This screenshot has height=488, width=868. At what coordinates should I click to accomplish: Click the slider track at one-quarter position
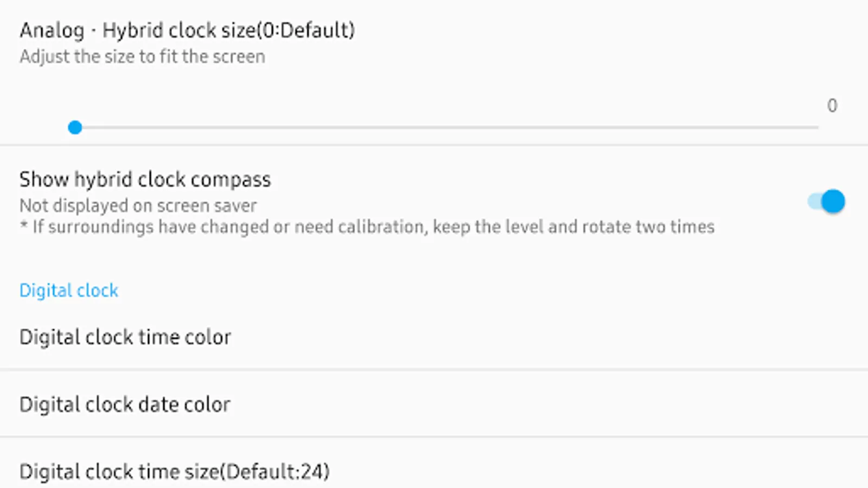261,127
